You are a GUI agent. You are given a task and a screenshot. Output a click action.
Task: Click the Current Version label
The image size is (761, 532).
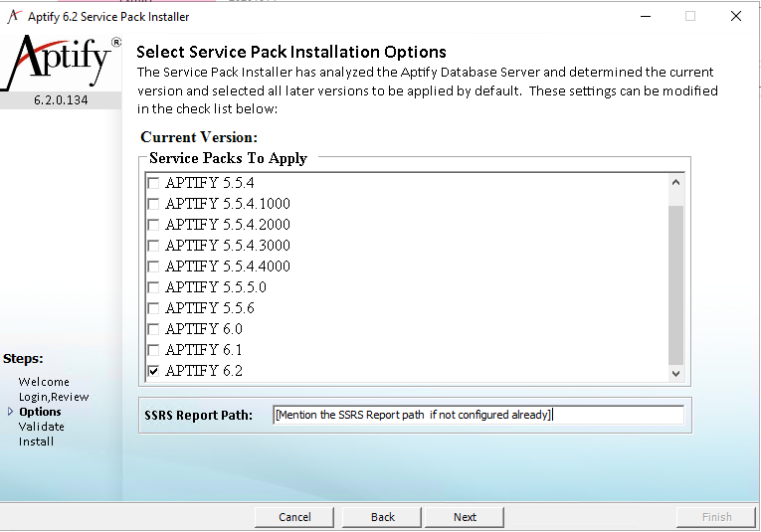199,137
